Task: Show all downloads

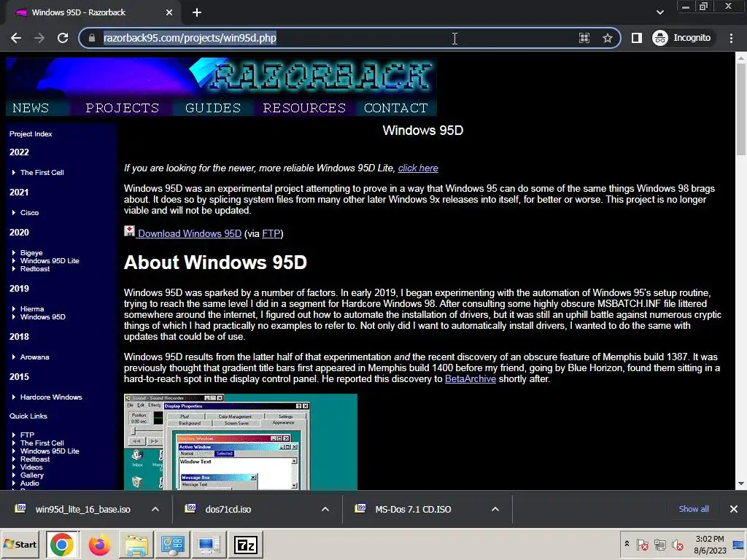Action: pos(694,509)
